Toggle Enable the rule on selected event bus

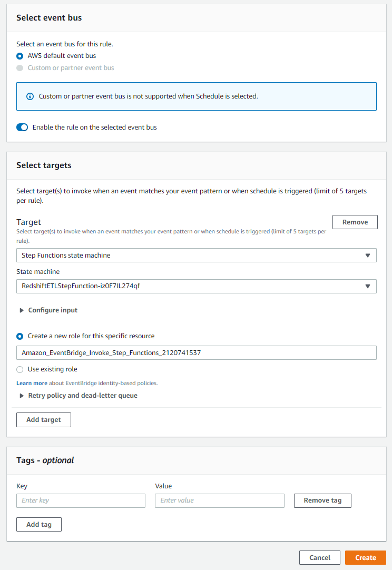[x=22, y=127]
